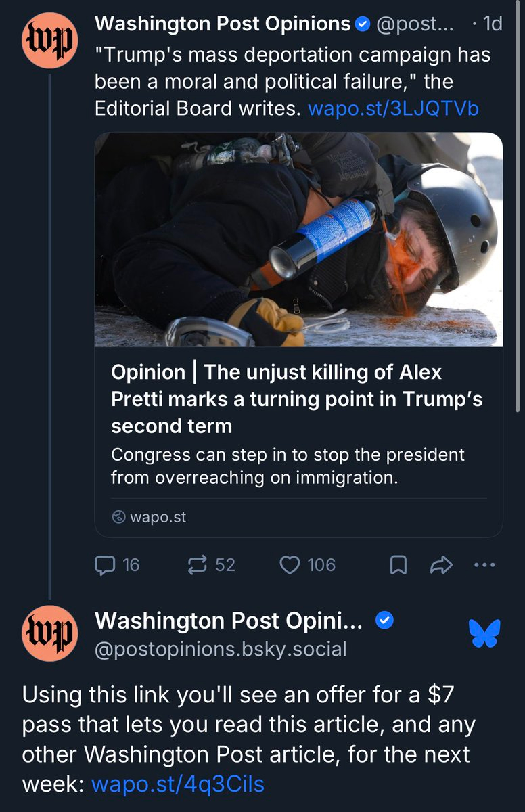This screenshot has height=812, width=525.
Task: Open the three-dot more options menu
Action: pyautogui.click(x=484, y=565)
